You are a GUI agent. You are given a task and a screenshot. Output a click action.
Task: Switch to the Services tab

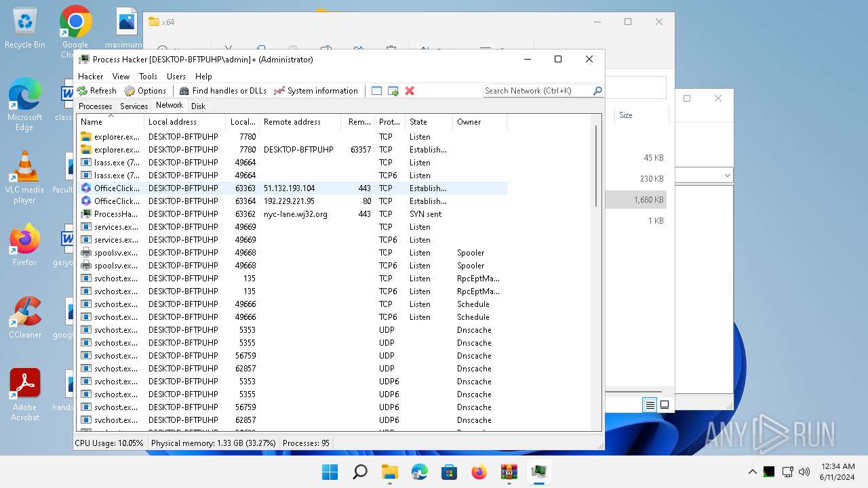(x=134, y=106)
